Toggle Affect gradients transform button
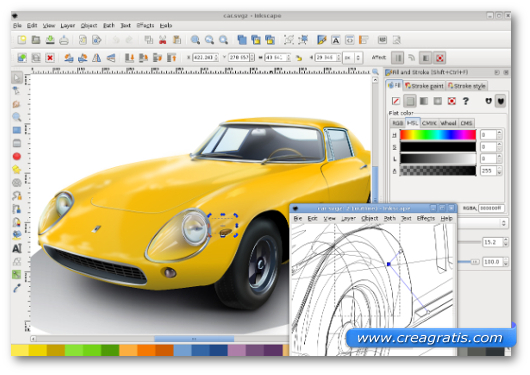Image resolution: width=530 pixels, height=375 pixels. 426,58
